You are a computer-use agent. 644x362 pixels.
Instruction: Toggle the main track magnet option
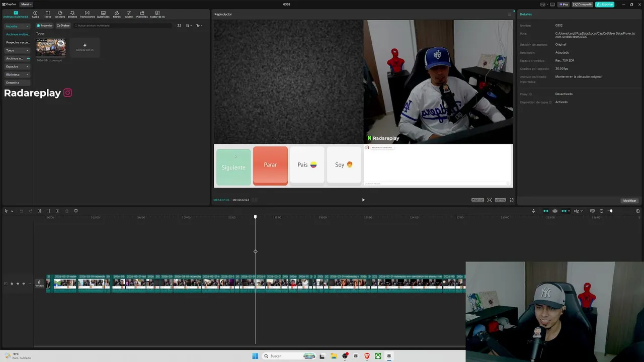pos(546,211)
